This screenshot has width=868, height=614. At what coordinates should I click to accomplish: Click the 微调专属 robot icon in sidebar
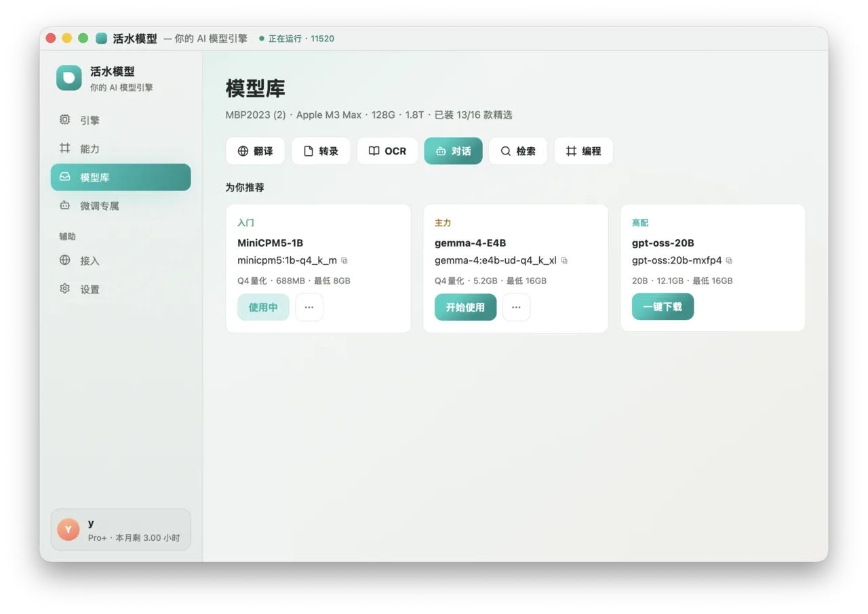pyautogui.click(x=64, y=205)
